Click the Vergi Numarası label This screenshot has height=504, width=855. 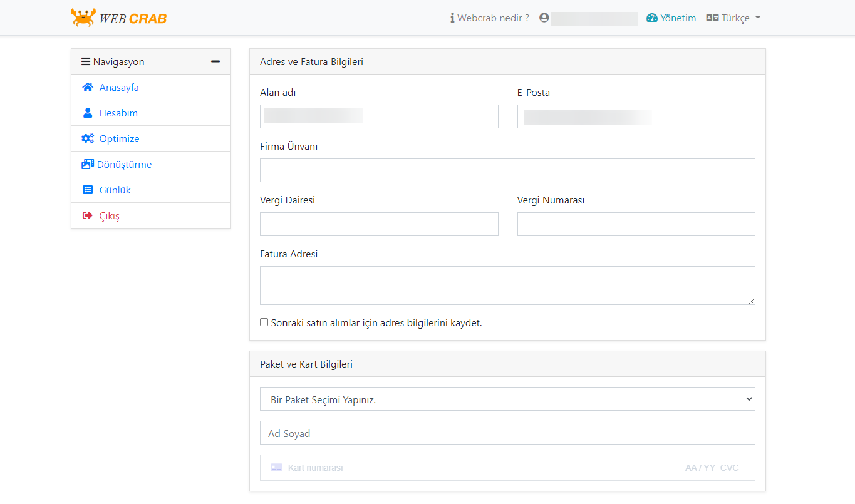[551, 200]
